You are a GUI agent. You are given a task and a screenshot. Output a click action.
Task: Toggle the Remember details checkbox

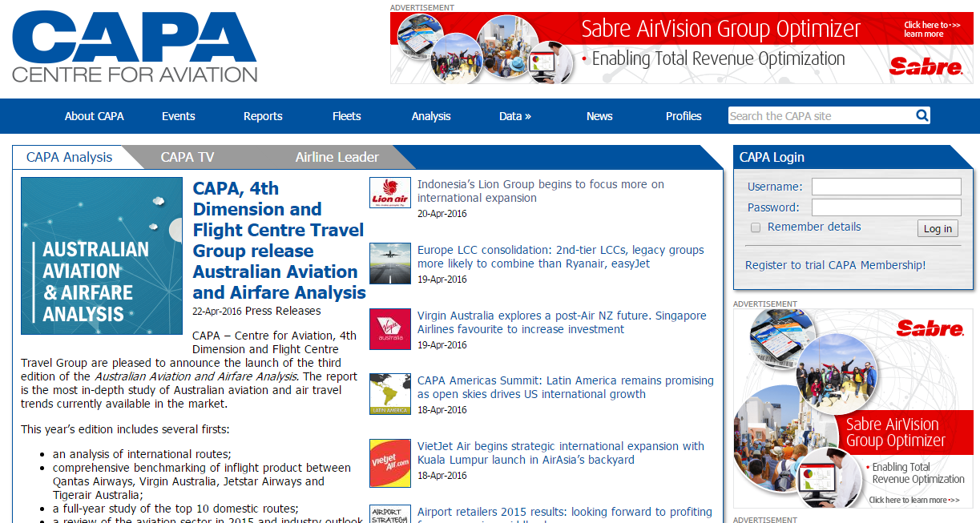click(755, 227)
